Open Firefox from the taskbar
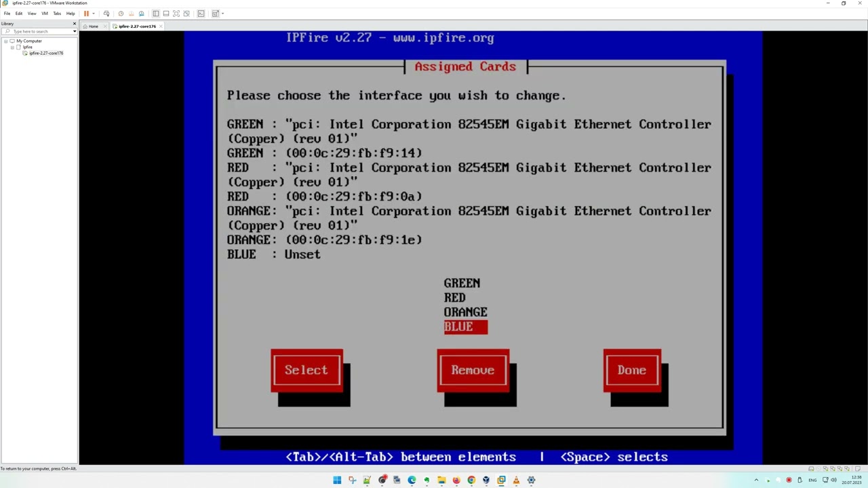868x488 pixels. tap(456, 480)
